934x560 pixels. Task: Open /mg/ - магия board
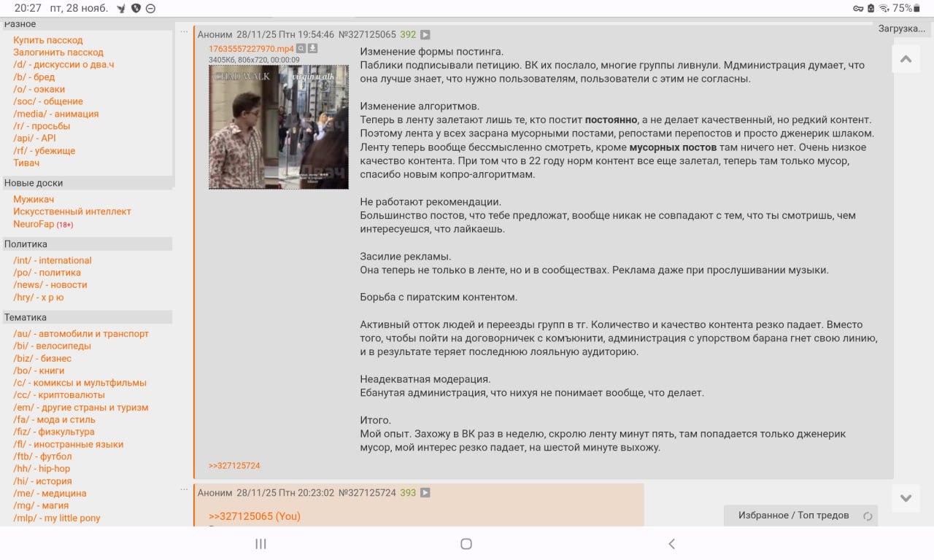[x=41, y=505]
